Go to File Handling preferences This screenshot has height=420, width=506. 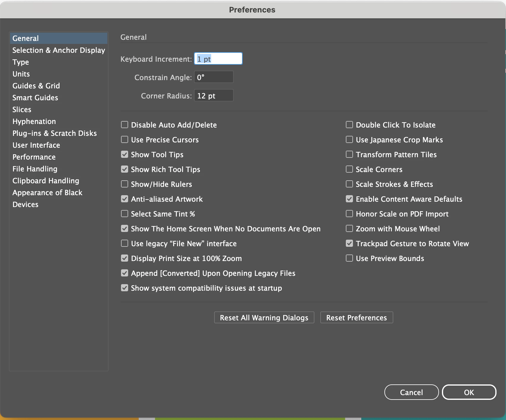[59, 169]
